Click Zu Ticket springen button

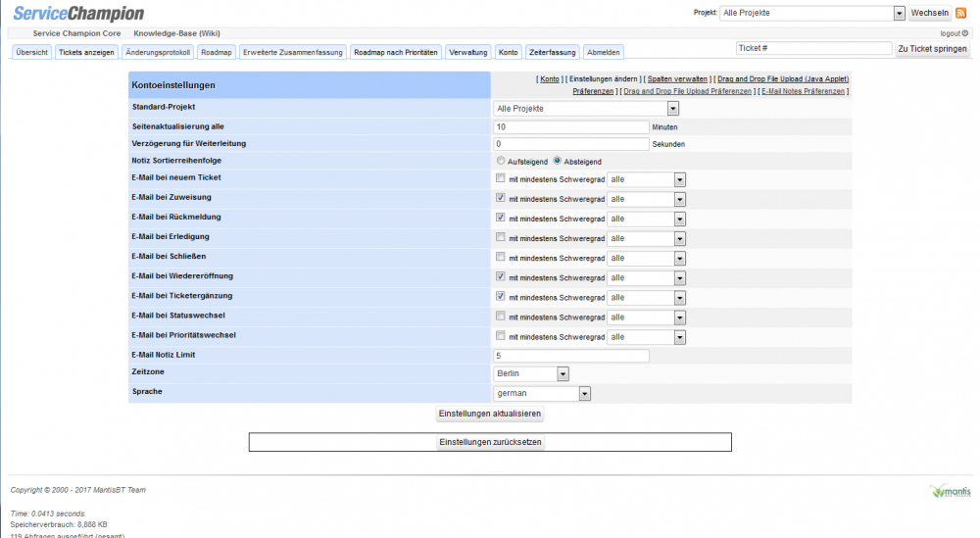(932, 49)
